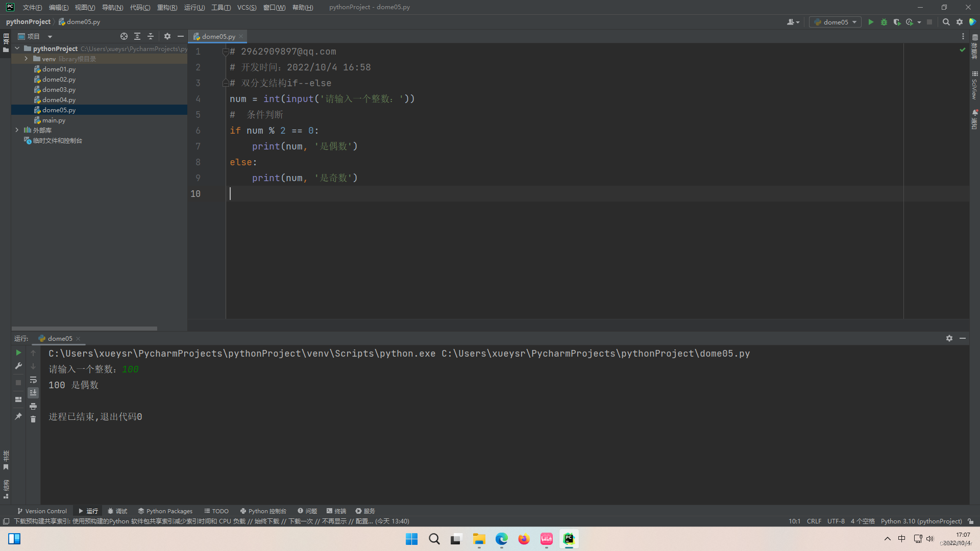Open dome05 run configuration dropdown
980x551 pixels.
836,22
